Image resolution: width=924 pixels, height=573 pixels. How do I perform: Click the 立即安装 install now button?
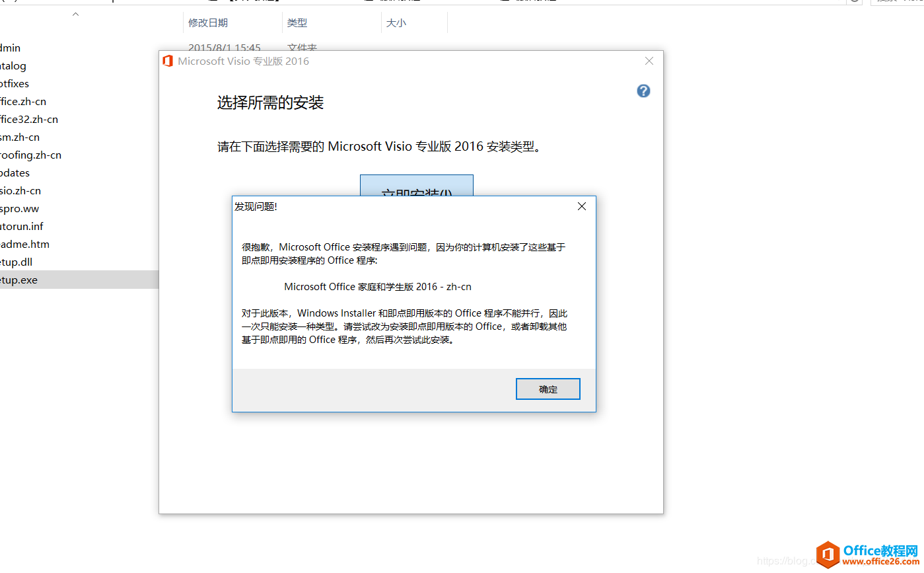coord(417,186)
